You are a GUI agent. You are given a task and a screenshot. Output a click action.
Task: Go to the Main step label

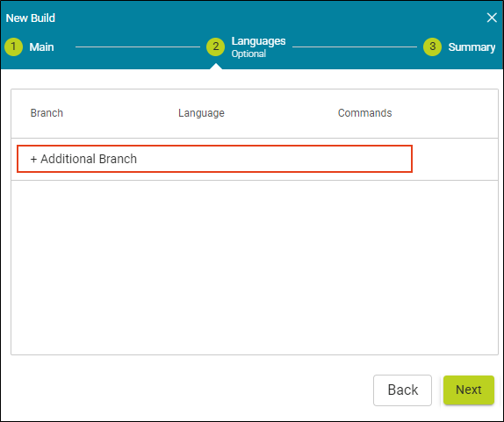pyautogui.click(x=41, y=47)
